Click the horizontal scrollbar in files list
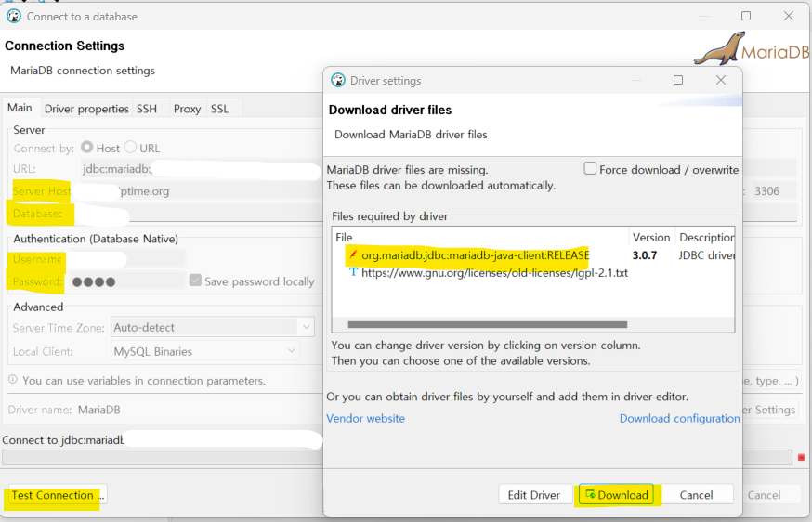This screenshot has height=522, width=812. click(x=488, y=325)
